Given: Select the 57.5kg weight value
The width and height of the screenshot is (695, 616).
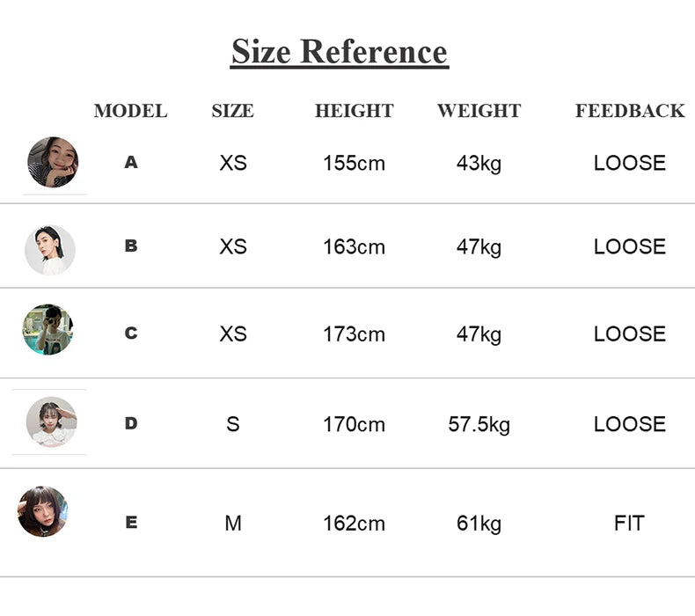Looking at the screenshot, I should [479, 425].
